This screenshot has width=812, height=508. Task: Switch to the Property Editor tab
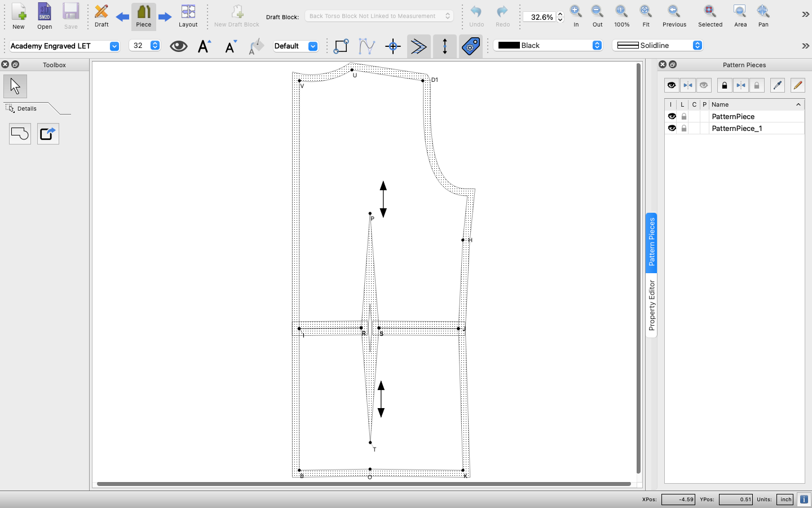tap(652, 305)
